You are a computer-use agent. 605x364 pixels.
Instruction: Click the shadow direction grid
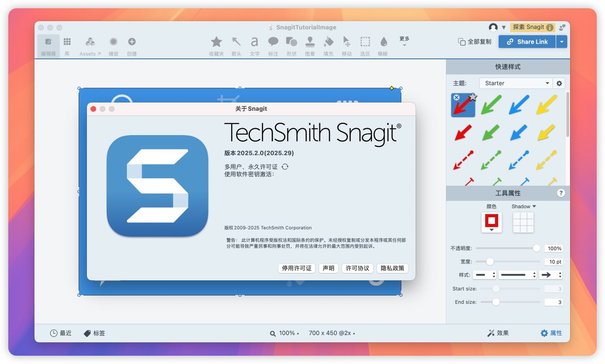[523, 222]
